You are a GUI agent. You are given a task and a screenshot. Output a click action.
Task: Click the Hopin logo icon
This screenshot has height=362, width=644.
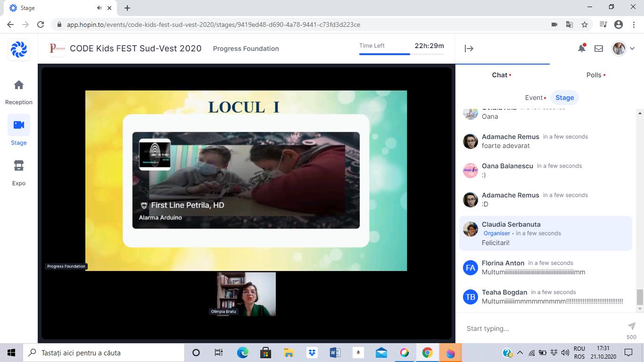click(x=19, y=49)
